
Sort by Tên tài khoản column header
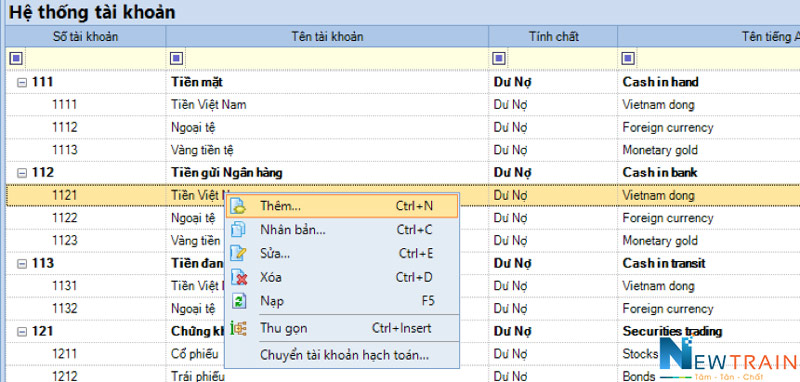pos(327,37)
